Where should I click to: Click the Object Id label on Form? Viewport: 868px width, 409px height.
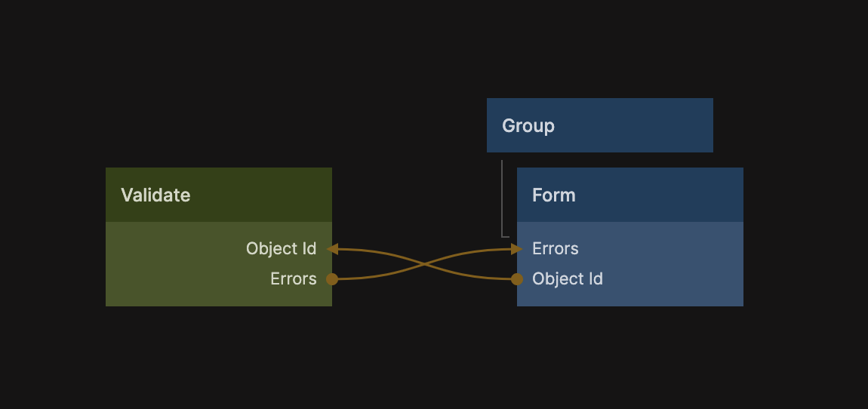(567, 279)
